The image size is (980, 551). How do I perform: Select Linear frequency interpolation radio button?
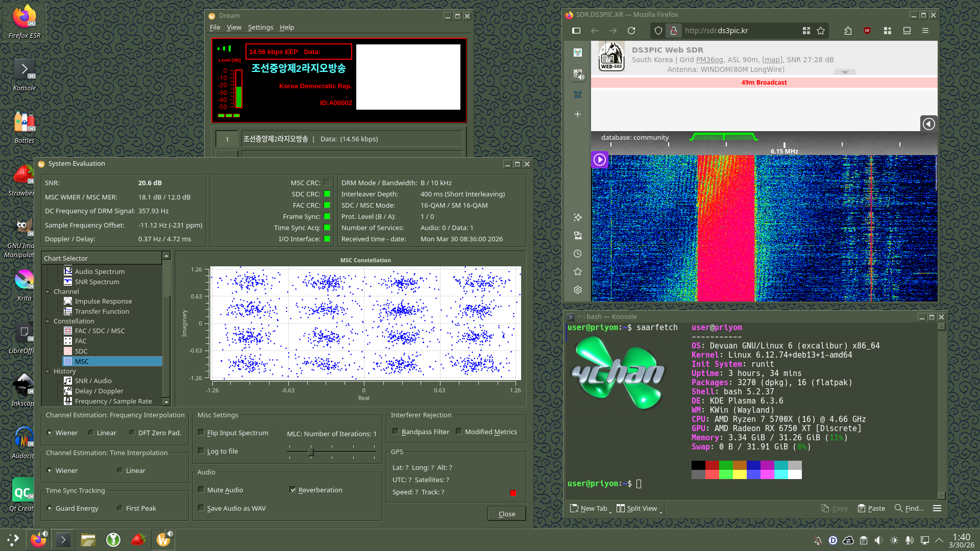pyautogui.click(x=91, y=433)
